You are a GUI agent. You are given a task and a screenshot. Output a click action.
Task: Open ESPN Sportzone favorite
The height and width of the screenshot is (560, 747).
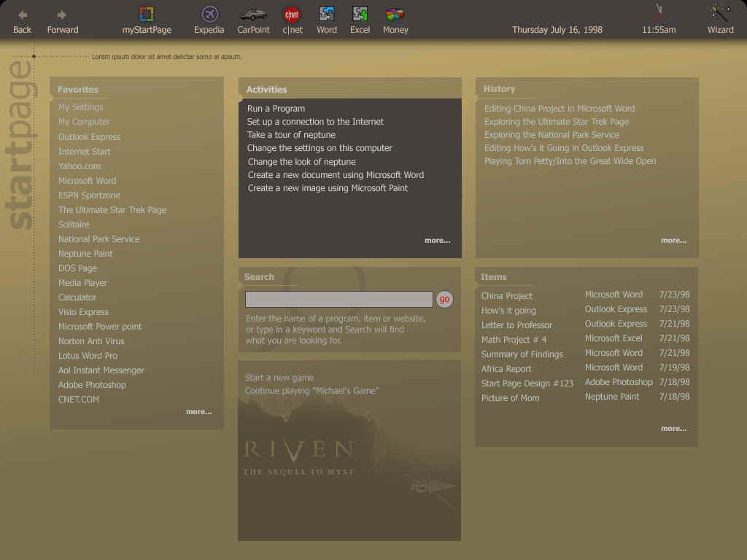coord(89,195)
